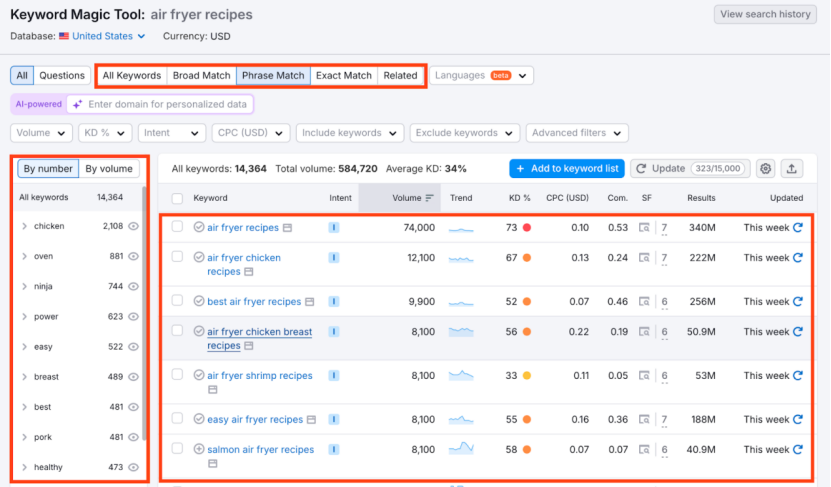Viewport: 831px width, 487px height.
Task: Select the Questions tab
Action: point(62,76)
